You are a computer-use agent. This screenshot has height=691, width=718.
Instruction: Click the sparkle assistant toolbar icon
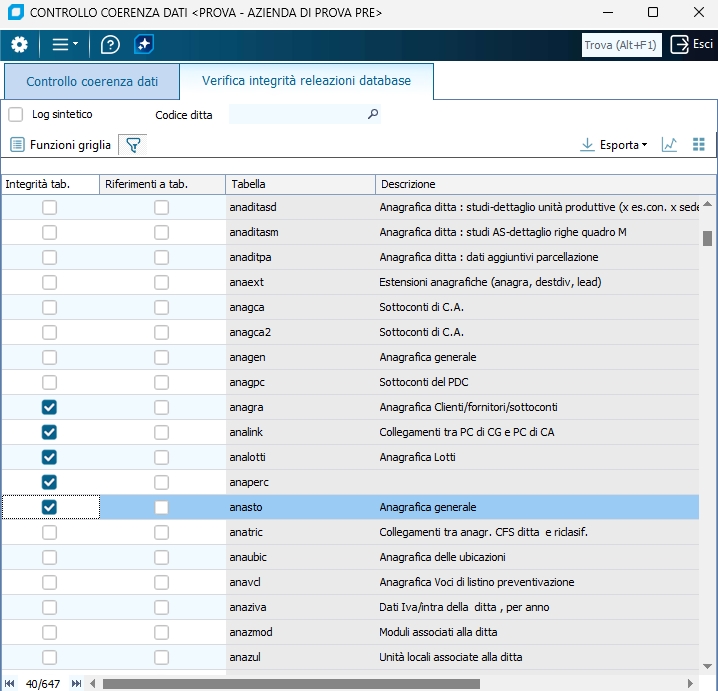coord(144,44)
